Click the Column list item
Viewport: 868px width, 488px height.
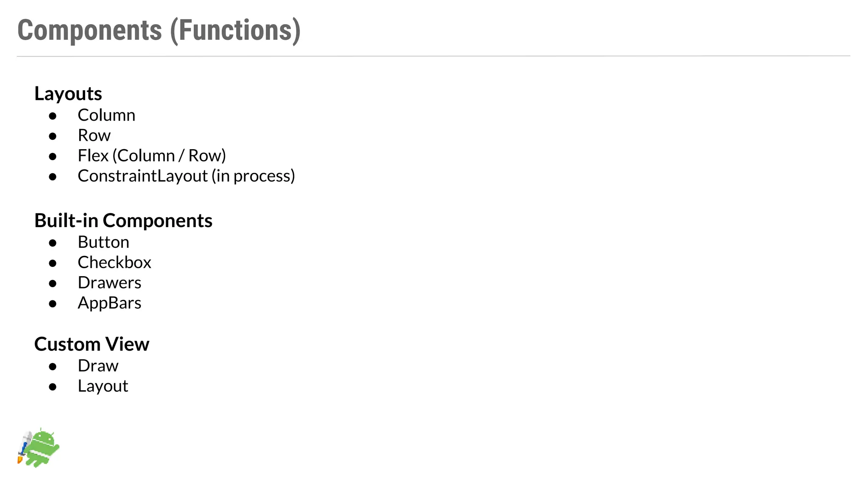pos(106,115)
